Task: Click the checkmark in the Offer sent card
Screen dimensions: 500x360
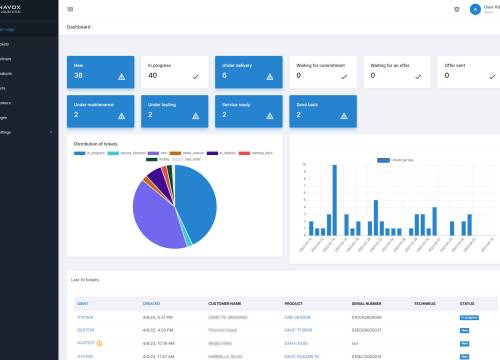Action: (x=492, y=77)
